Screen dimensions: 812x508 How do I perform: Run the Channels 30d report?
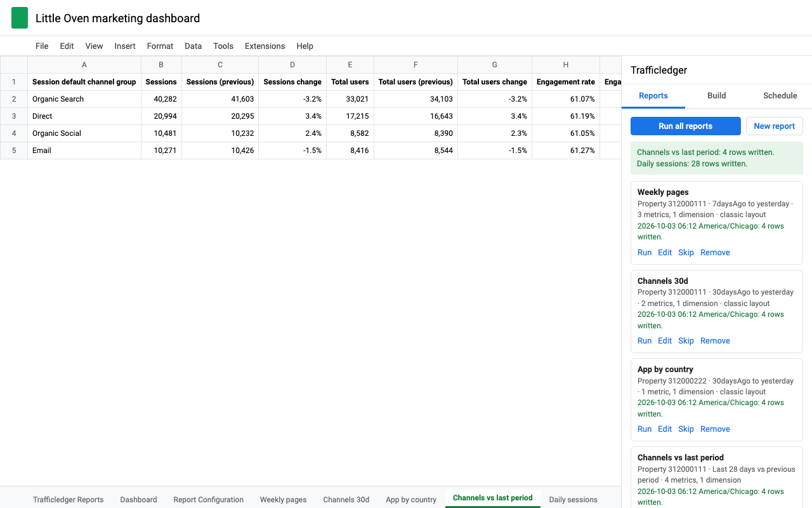click(x=645, y=340)
